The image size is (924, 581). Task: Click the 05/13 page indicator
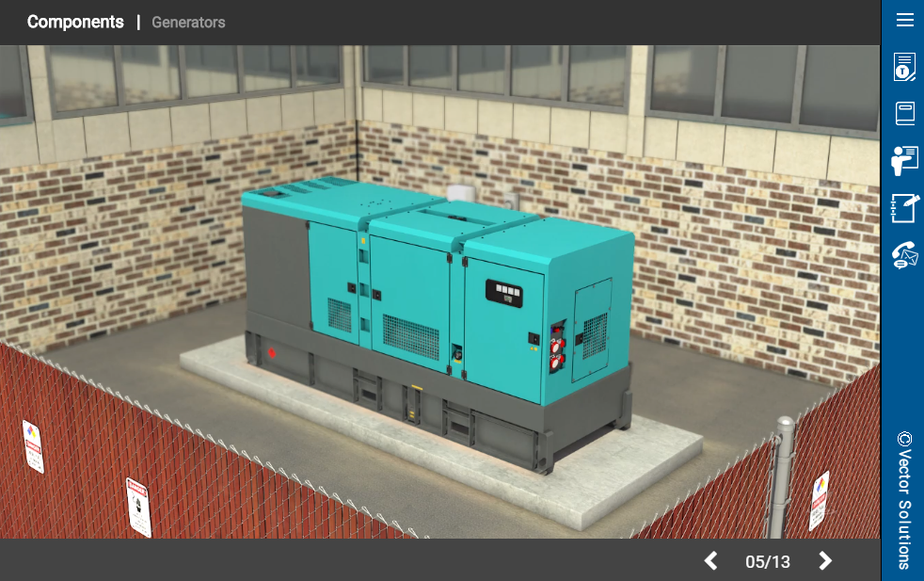[x=767, y=560]
